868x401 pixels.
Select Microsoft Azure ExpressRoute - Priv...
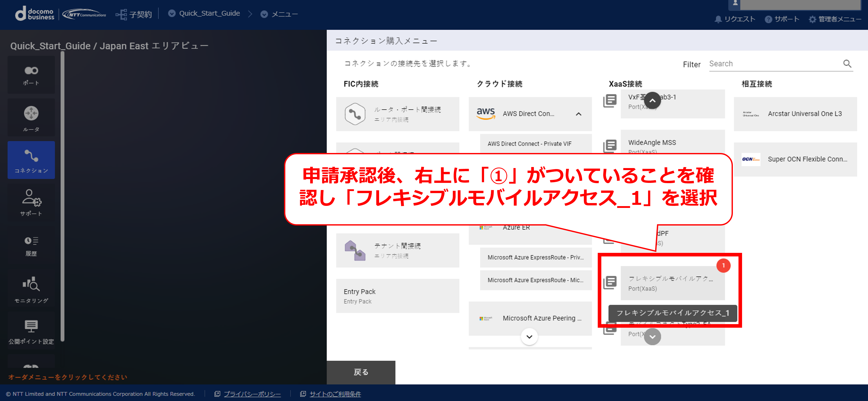536,257
